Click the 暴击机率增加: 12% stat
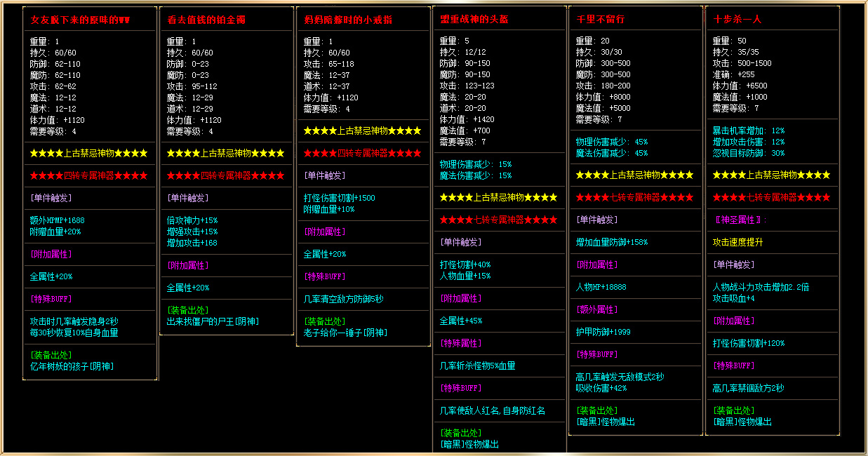Viewport: 868px width, 456px height. coord(748,130)
